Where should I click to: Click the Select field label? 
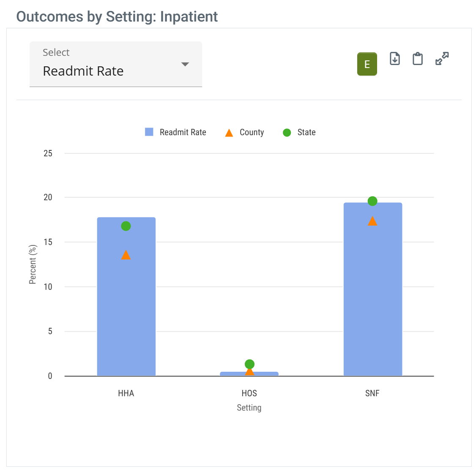tap(56, 52)
